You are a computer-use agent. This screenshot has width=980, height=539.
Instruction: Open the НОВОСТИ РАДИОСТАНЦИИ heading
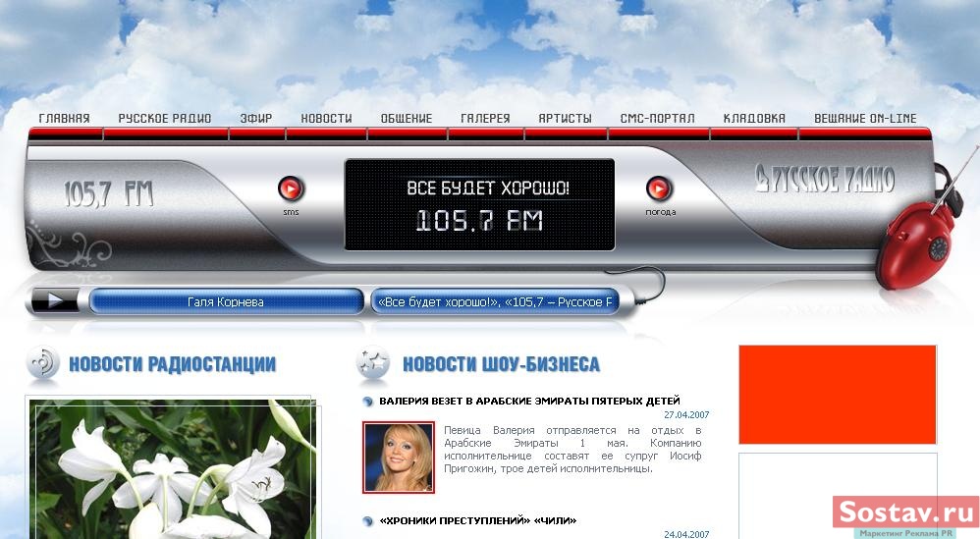point(172,364)
